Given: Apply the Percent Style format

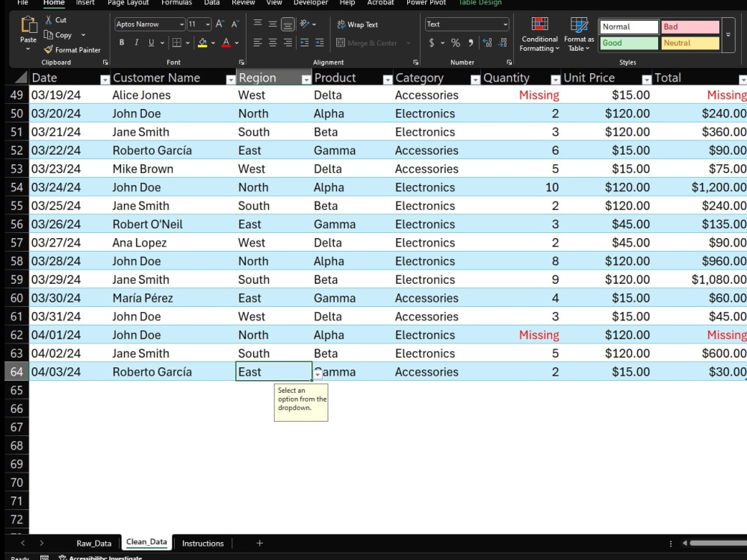Looking at the screenshot, I should coord(456,43).
